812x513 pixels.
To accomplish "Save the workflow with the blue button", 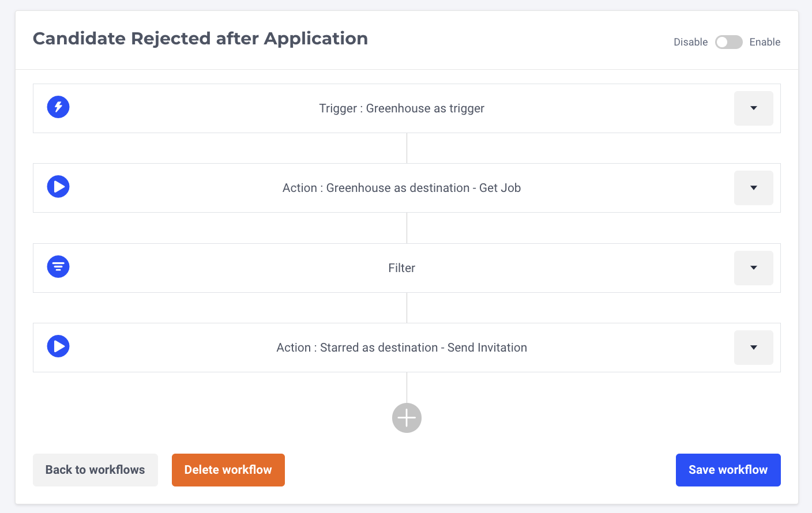I will click(x=728, y=470).
